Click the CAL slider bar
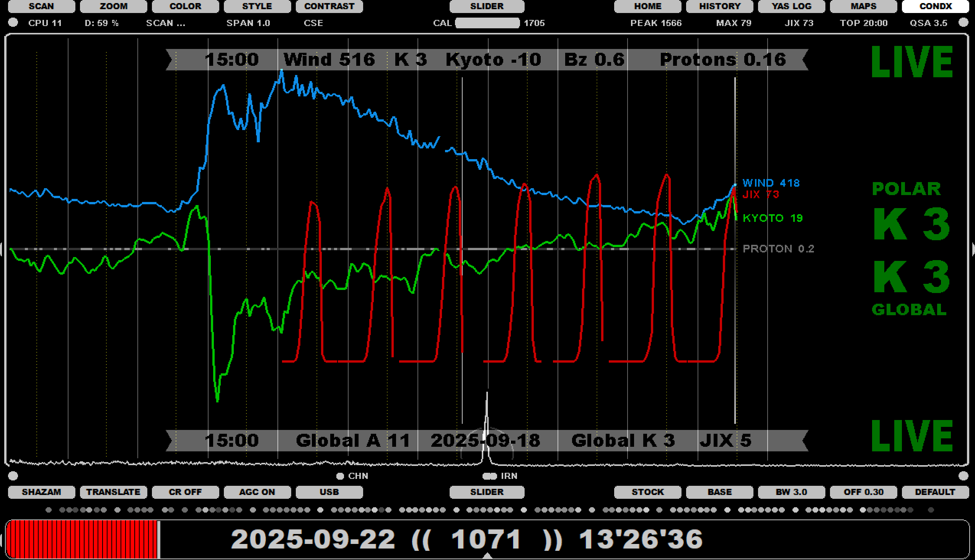The width and height of the screenshot is (975, 560). [x=487, y=23]
